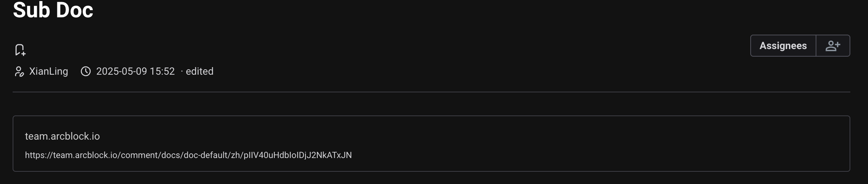This screenshot has height=184, width=868.
Task: Click the doc-default segment of the URL
Action: pos(206,155)
